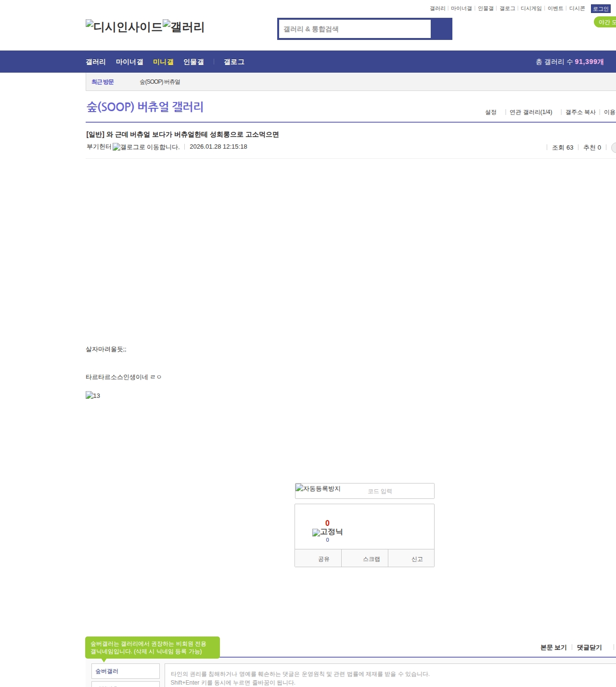This screenshot has width=616, height=687.
Task: Open the author's gallog icon next to 부기헌터
Action: [x=146, y=147]
